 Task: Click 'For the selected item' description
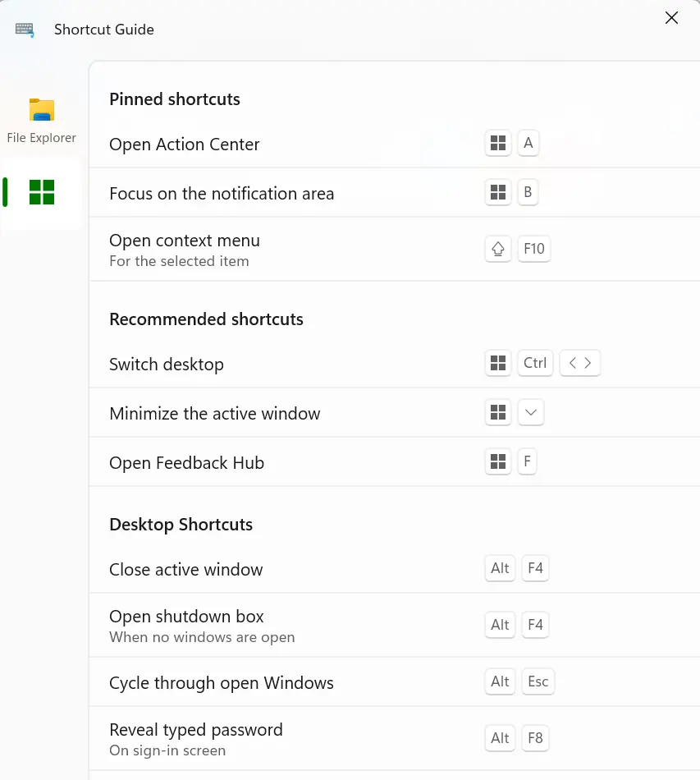(179, 261)
